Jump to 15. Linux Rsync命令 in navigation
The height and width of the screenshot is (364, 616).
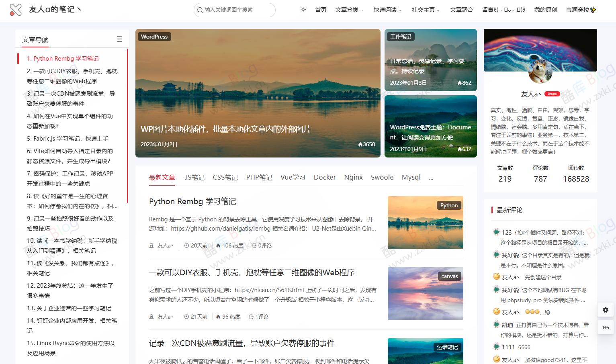point(71,348)
